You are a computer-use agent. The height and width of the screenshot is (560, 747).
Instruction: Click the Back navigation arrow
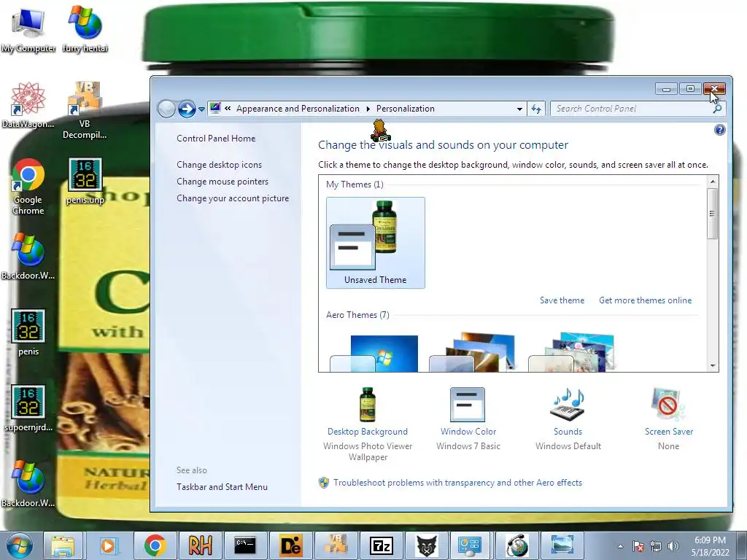[166, 109]
